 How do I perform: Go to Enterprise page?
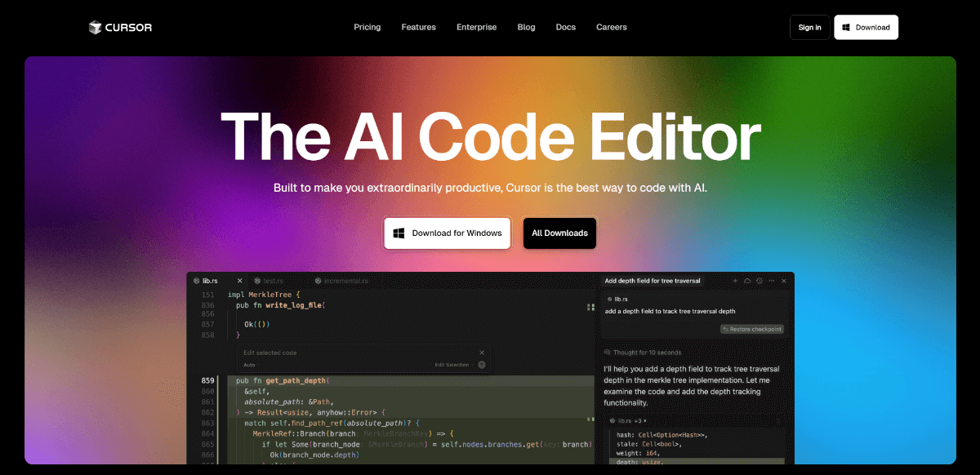pos(477,27)
